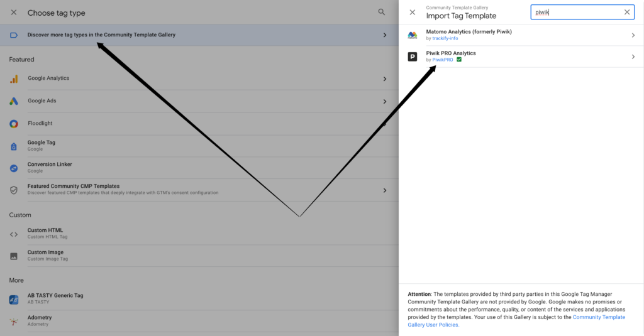This screenshot has height=336, width=644.
Task: Open Discover more tag types in Gallery
Action: tap(101, 35)
